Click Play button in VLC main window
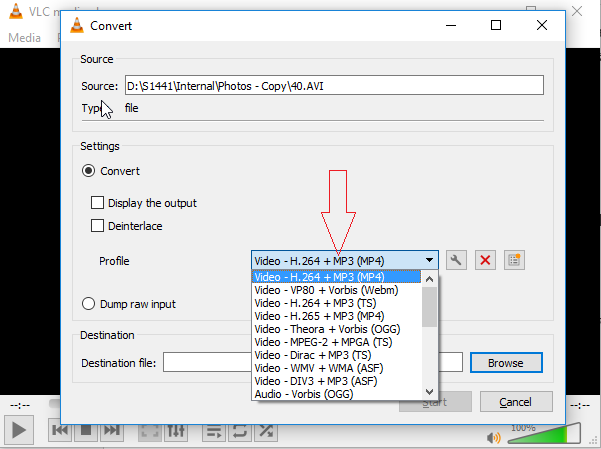 [18, 430]
